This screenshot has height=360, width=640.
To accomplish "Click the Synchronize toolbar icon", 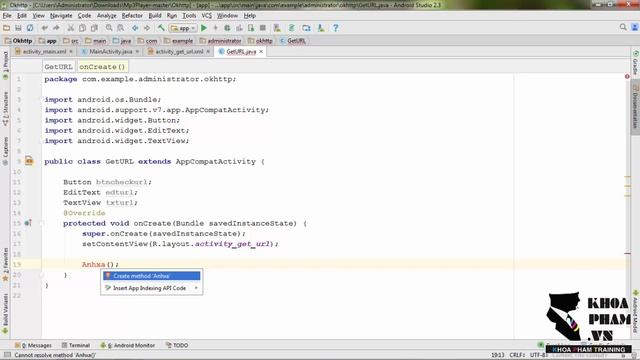I will [30, 28].
